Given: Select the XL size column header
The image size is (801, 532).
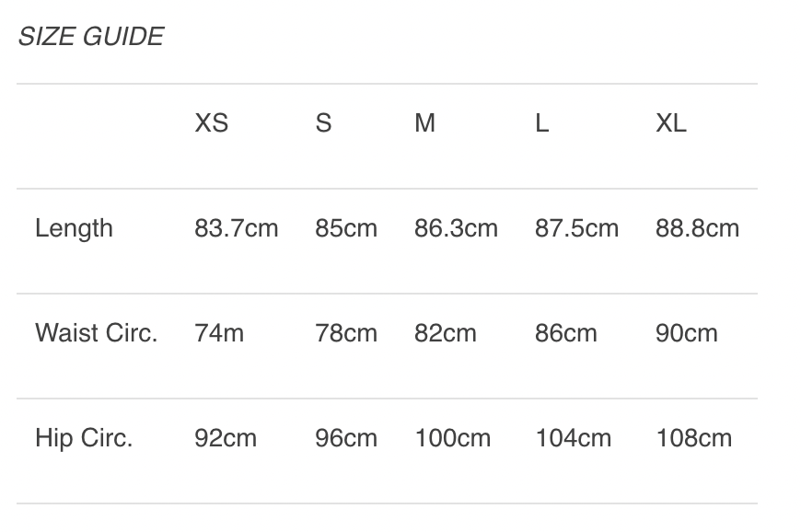Looking at the screenshot, I should click(x=671, y=123).
